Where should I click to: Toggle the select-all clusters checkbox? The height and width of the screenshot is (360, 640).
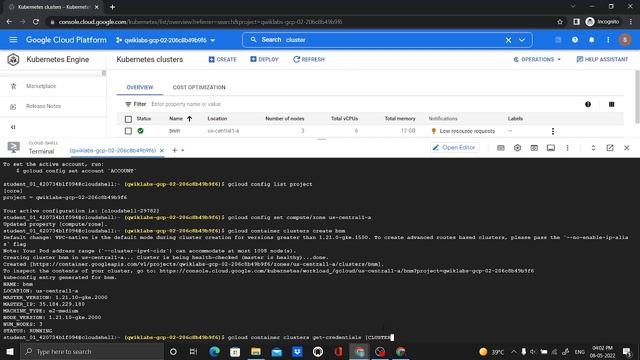coord(128,119)
